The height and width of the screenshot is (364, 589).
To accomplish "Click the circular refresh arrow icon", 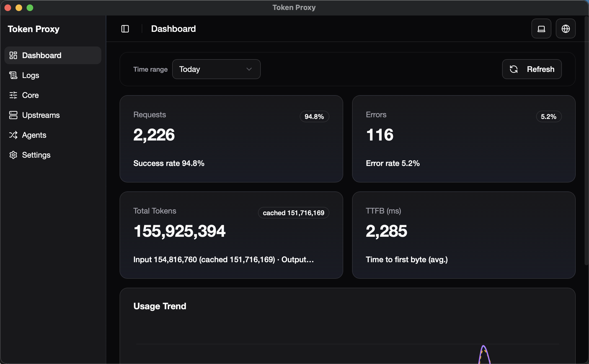I will click(x=514, y=69).
